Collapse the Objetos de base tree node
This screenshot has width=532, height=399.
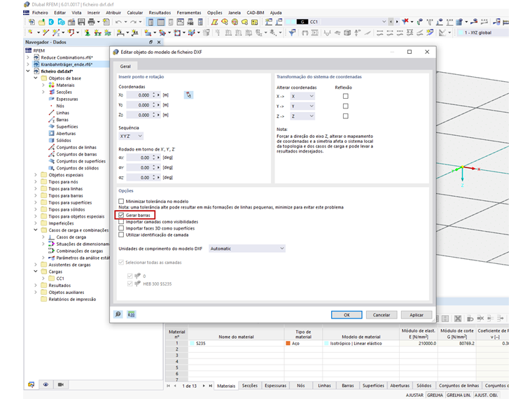pos(36,78)
